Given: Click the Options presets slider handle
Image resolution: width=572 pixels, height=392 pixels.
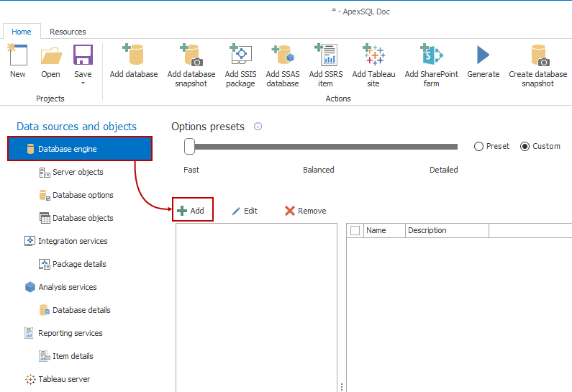Looking at the screenshot, I should (x=189, y=147).
